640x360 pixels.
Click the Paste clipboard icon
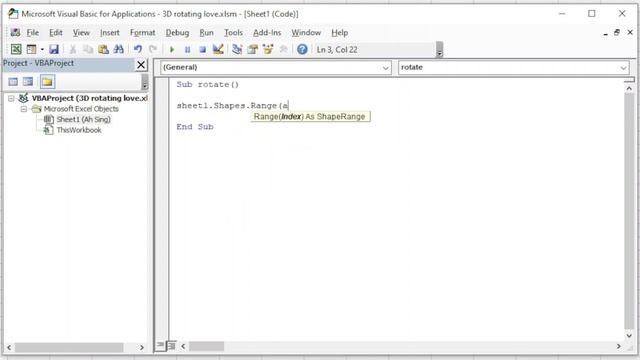[103, 49]
